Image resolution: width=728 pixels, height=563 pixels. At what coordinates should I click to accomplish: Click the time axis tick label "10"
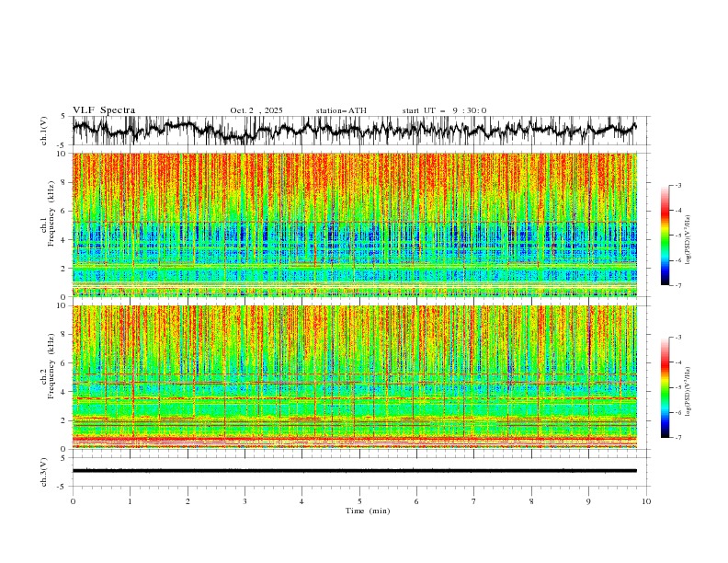tap(646, 501)
